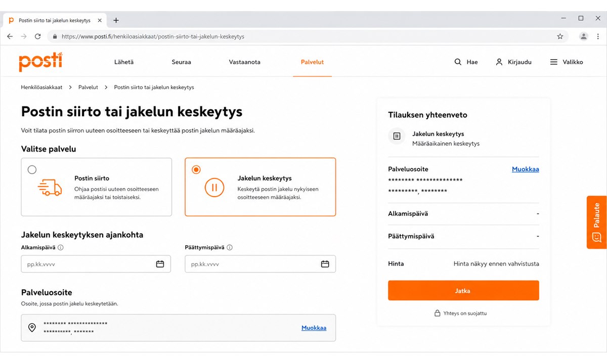This screenshot has width=607, height=364.
Task: Click the browser forward arrow
Action: (24, 36)
